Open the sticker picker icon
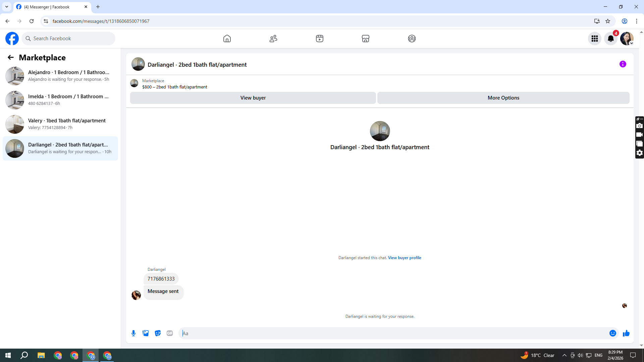This screenshot has width=644, height=362. 158,333
